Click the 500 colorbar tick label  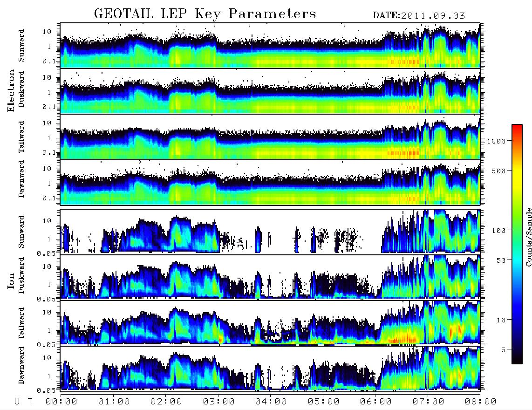498,171
